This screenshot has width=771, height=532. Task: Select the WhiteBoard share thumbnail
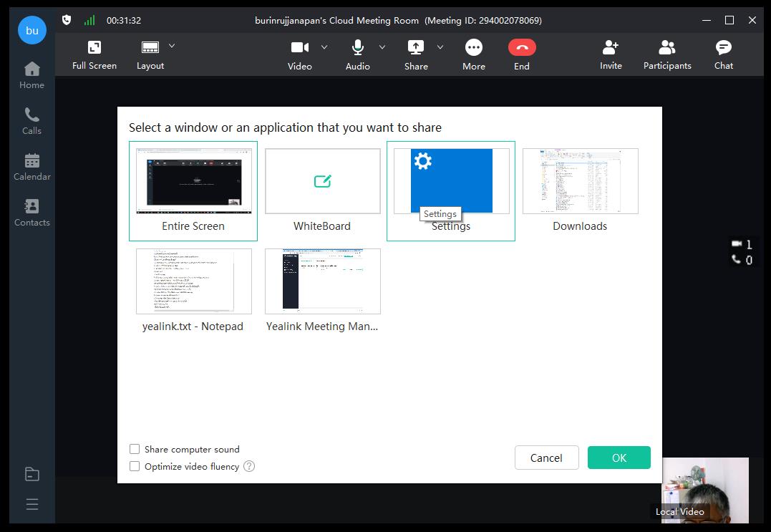[x=322, y=181]
